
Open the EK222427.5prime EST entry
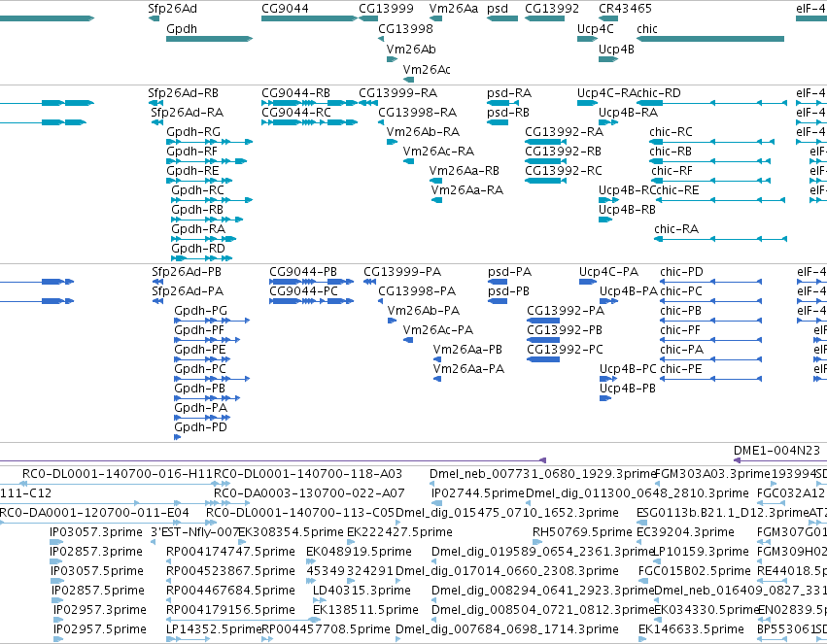[x=399, y=531]
